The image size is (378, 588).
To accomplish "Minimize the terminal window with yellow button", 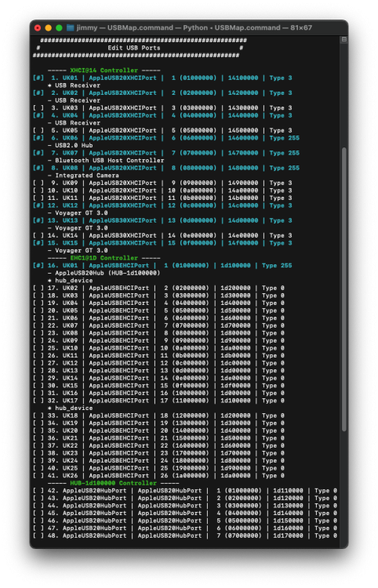I will pyautogui.click(x=49, y=27).
